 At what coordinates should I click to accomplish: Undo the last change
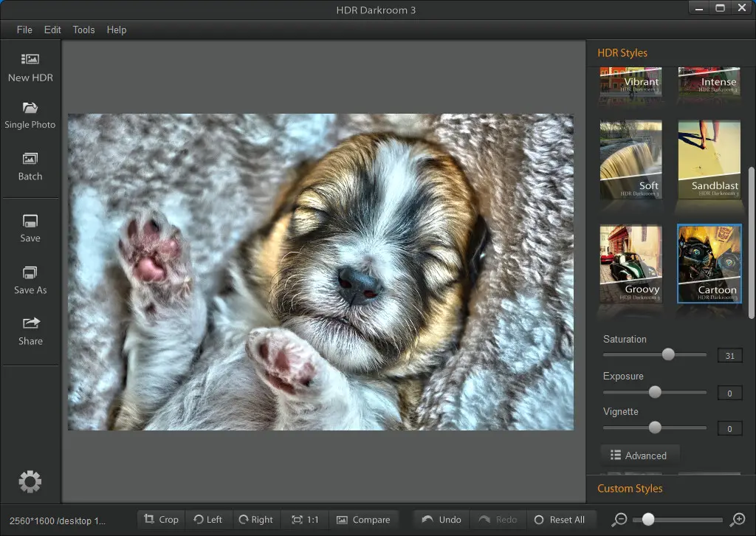[x=441, y=520]
